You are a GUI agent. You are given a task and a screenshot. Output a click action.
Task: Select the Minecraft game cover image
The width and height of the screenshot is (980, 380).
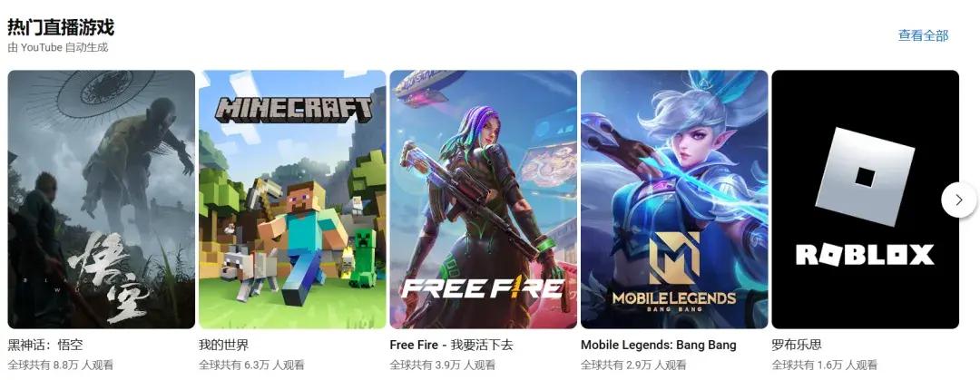[292, 200]
